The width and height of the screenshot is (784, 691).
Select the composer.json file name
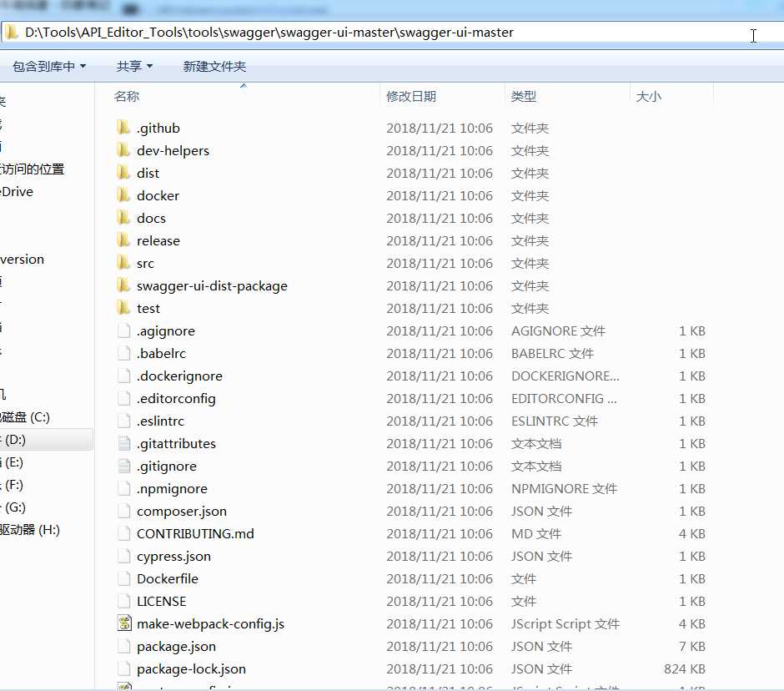pyautogui.click(x=182, y=511)
